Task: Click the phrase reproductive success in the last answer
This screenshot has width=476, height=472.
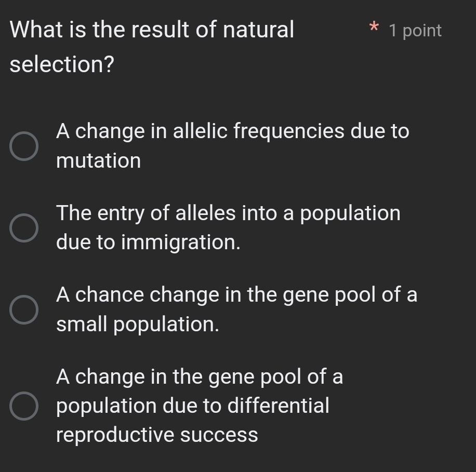Action: (x=157, y=435)
